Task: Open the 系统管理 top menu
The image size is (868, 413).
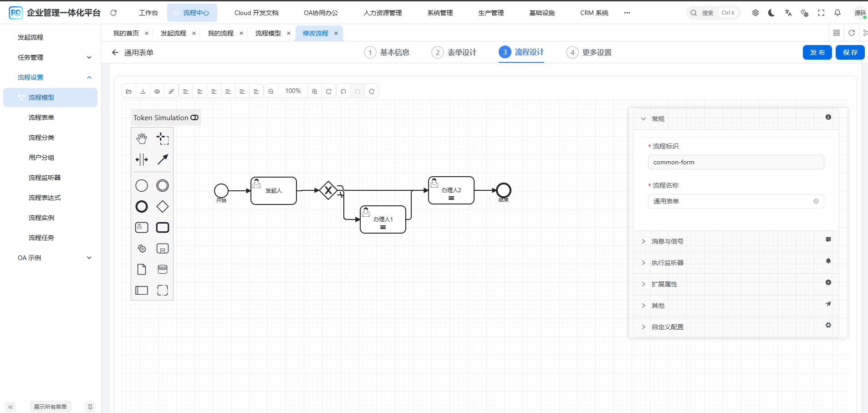Action: 440,13
